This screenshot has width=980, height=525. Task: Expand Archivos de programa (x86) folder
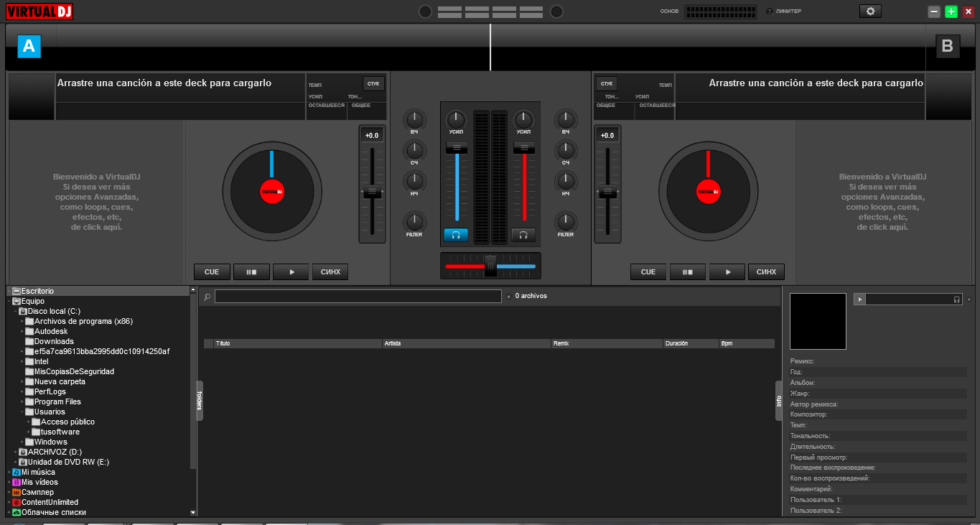tap(22, 321)
